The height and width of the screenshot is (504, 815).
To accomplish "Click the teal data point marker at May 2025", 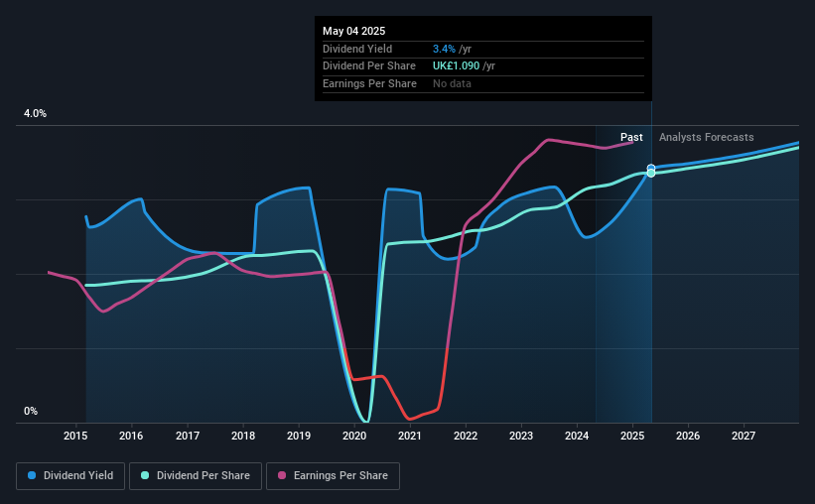I will 651,173.
